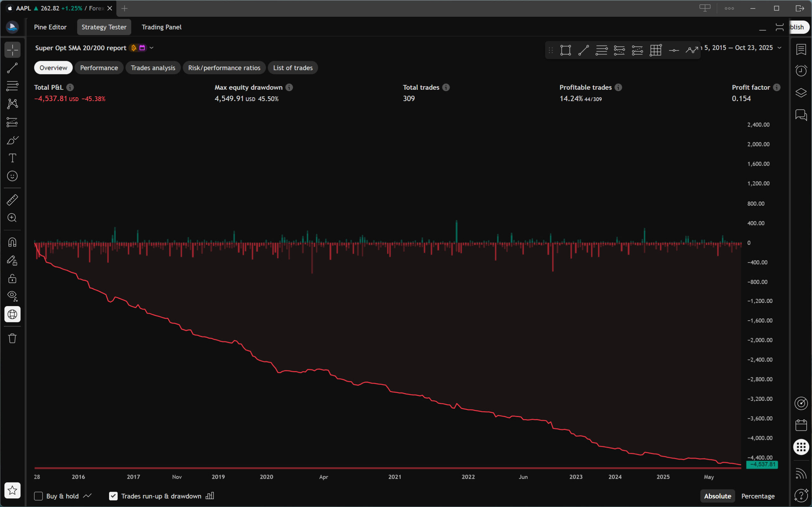Select the Text tool in left toolbar
Viewport: 812px width, 507px height.
(x=12, y=158)
